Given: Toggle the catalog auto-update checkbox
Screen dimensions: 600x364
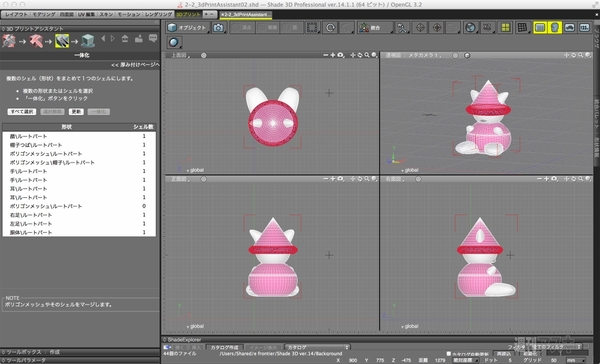Looking at the screenshot, I should [449, 354].
